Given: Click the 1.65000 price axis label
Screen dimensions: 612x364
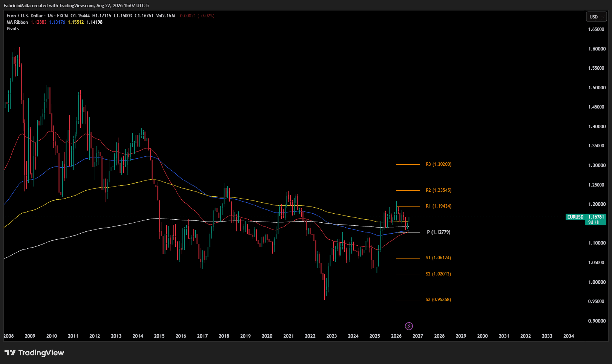Looking at the screenshot, I should [597, 29].
